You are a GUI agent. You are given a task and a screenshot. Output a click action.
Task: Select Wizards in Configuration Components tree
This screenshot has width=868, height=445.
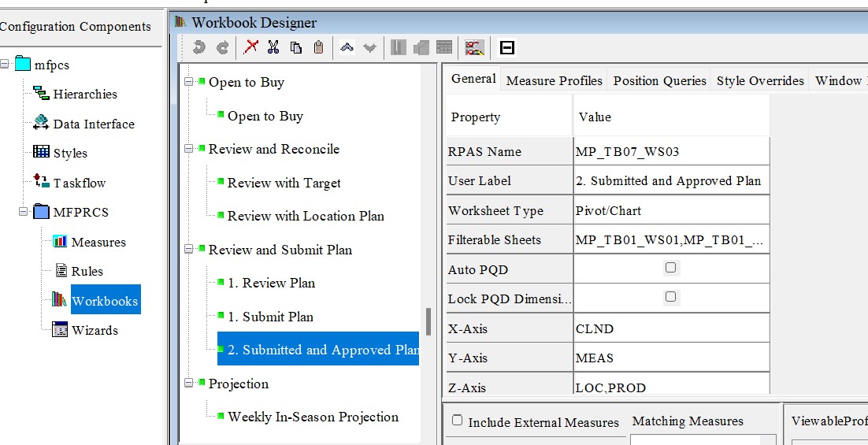pyautogui.click(x=95, y=330)
